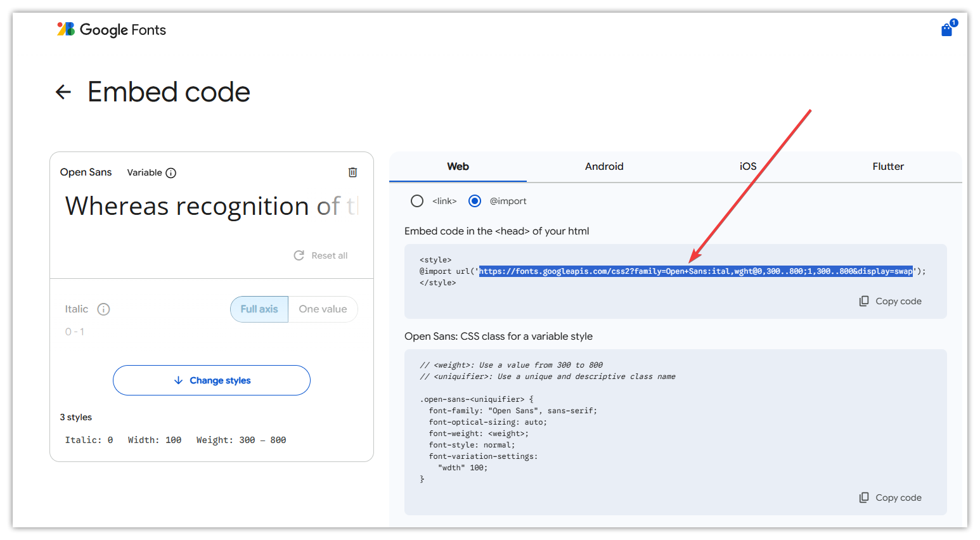Image resolution: width=980 pixels, height=540 pixels.
Task: Click copy icon for the CSS class code
Action: pyautogui.click(x=864, y=498)
